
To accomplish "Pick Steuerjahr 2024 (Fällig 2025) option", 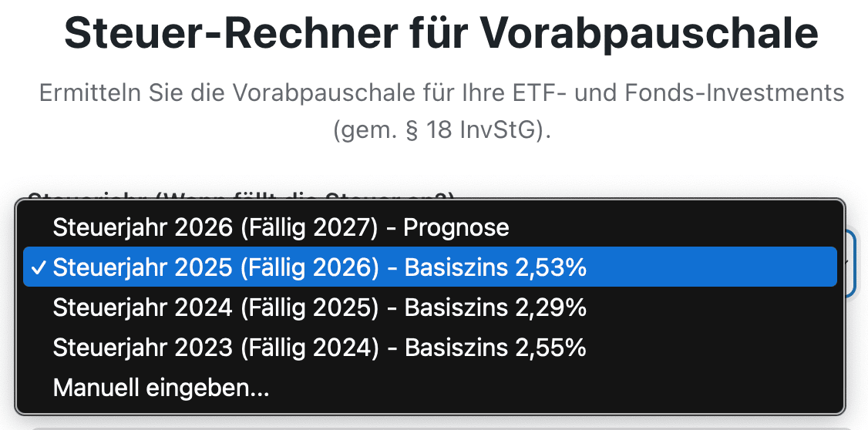I will click(319, 307).
